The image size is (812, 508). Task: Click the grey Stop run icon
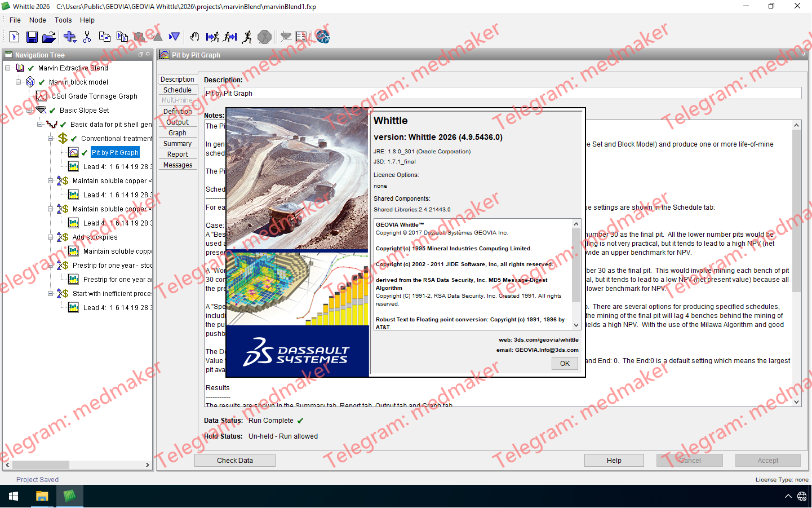point(264,37)
